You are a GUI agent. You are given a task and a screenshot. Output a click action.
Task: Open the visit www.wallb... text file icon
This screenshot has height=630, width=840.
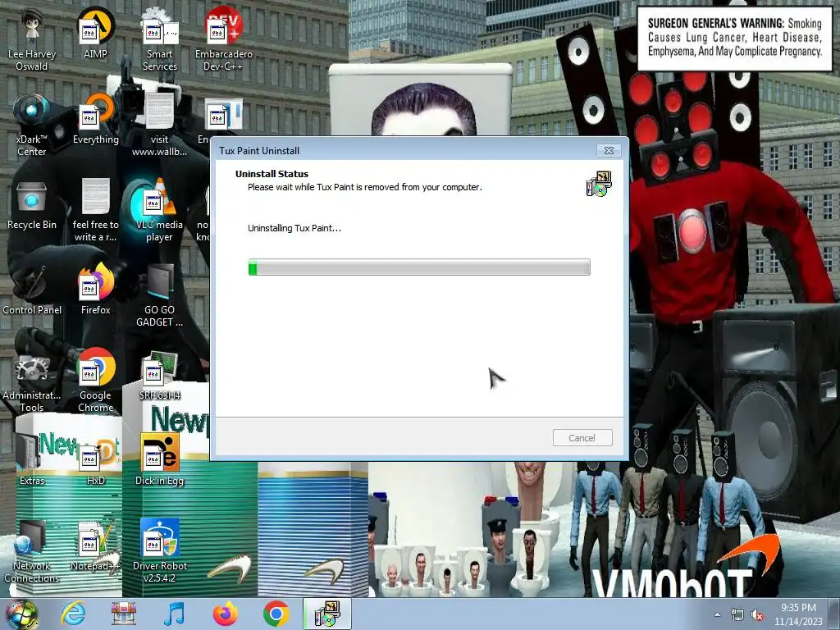click(x=160, y=125)
